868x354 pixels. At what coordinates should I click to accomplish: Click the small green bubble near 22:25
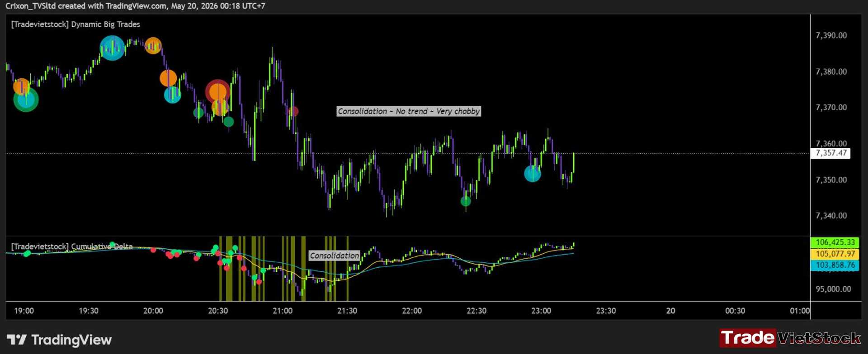point(466,201)
